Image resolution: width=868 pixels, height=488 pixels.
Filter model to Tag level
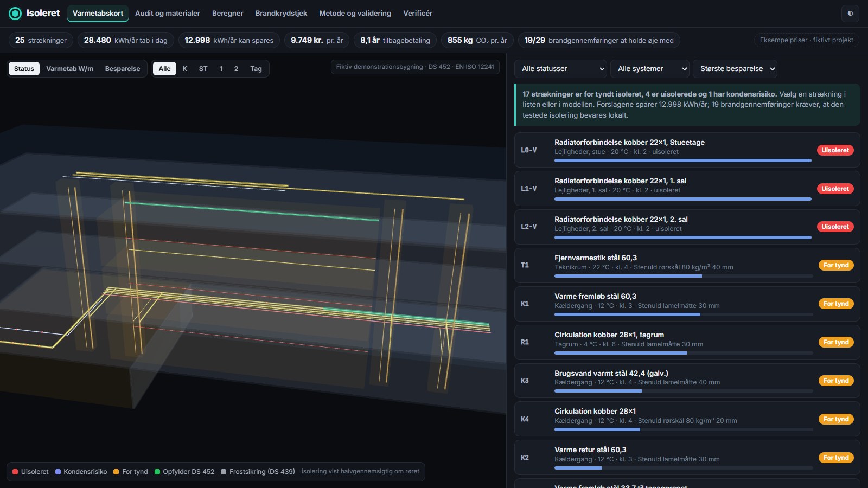point(256,69)
